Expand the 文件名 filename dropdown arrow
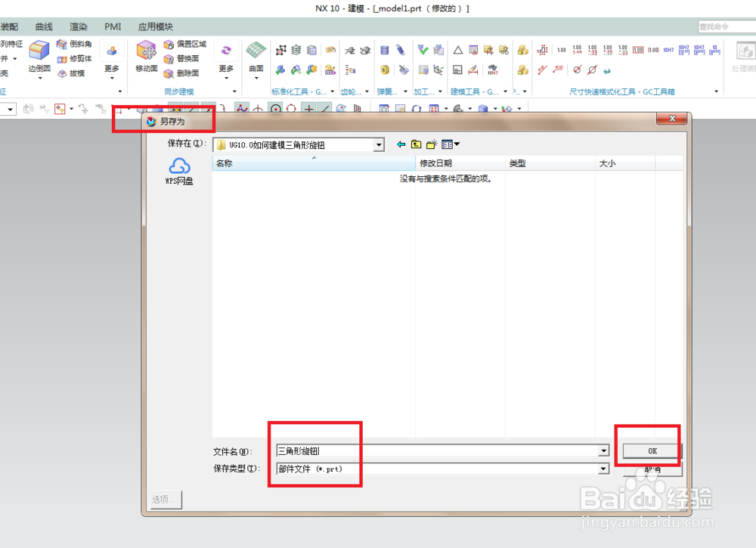Viewport: 756px width, 548px height. (x=603, y=450)
